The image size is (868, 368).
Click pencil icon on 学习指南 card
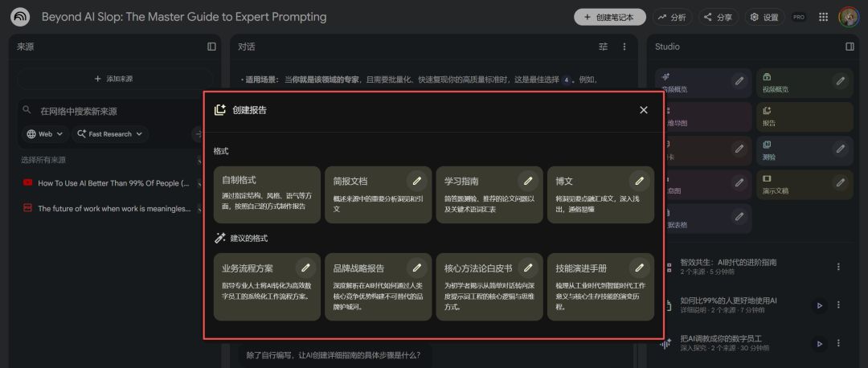527,180
